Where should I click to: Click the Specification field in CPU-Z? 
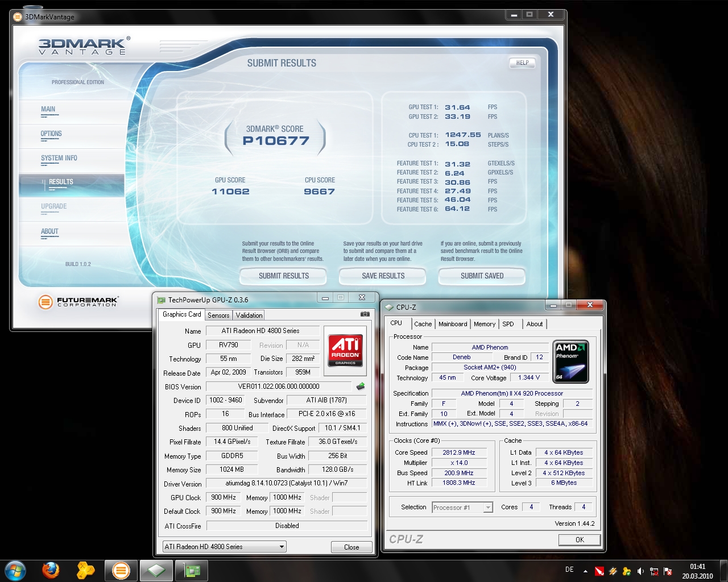click(x=512, y=393)
